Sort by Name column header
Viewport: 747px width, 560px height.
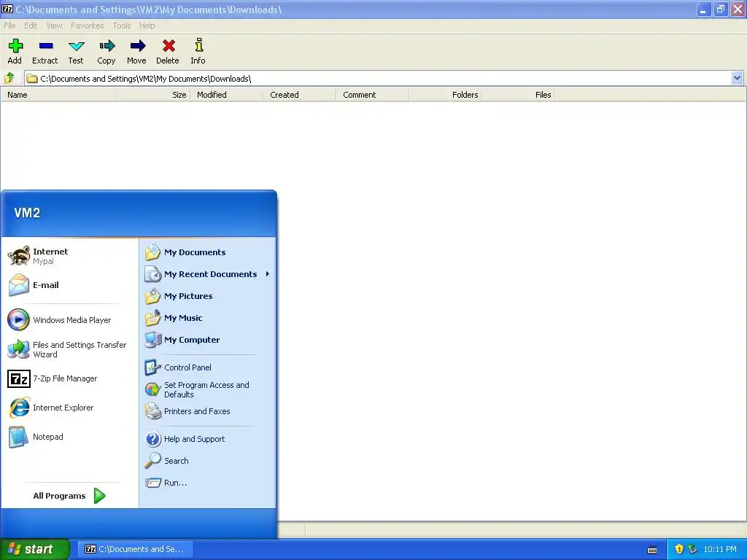pyautogui.click(x=59, y=95)
